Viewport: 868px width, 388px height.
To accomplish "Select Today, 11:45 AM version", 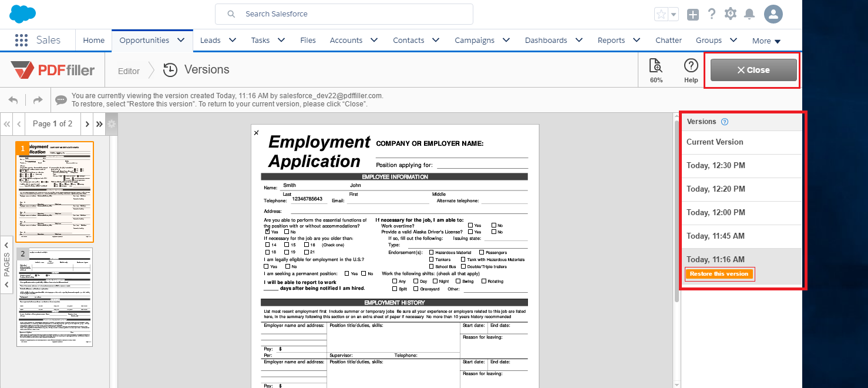I will pos(742,236).
